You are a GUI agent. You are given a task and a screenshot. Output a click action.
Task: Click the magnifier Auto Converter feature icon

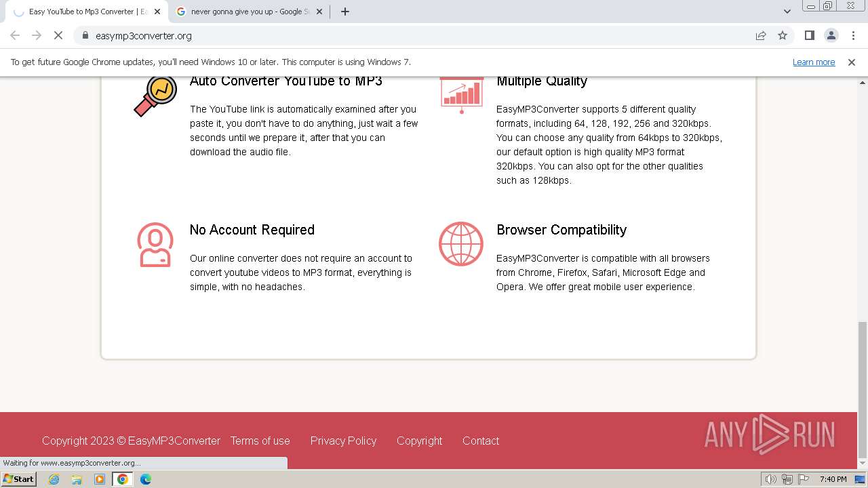pos(155,96)
